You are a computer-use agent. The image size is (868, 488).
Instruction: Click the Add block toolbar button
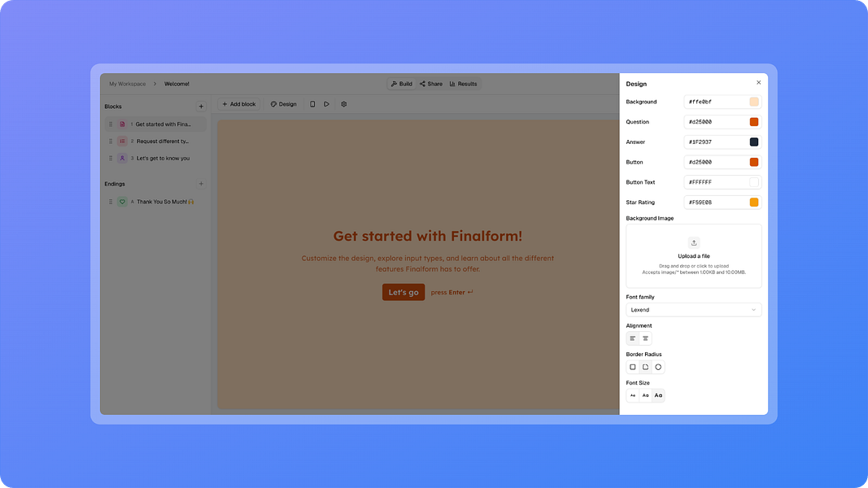point(239,104)
